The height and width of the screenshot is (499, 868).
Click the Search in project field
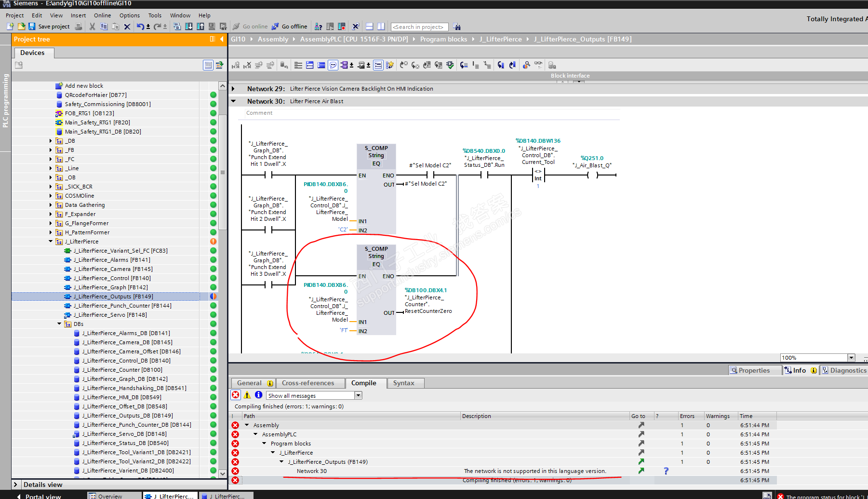pyautogui.click(x=419, y=27)
